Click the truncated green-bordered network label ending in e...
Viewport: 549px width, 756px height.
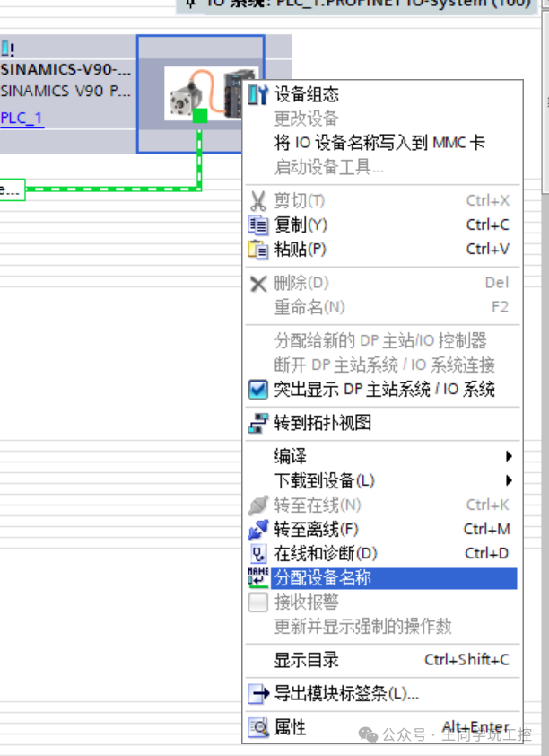12,189
